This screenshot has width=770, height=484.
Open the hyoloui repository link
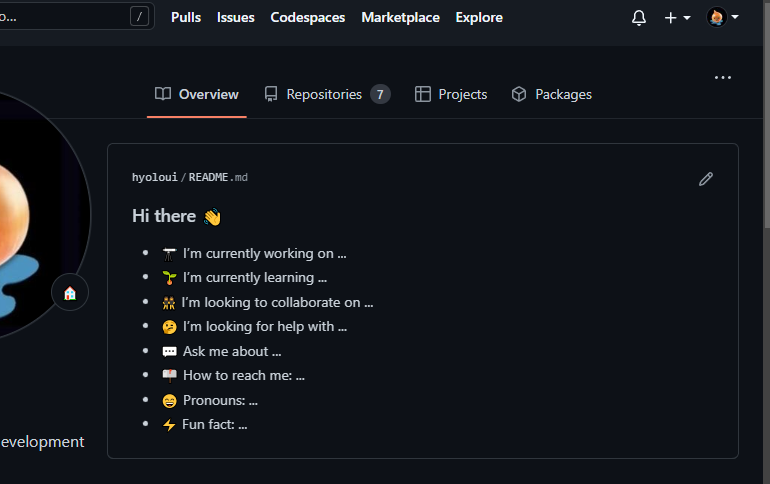(x=155, y=177)
